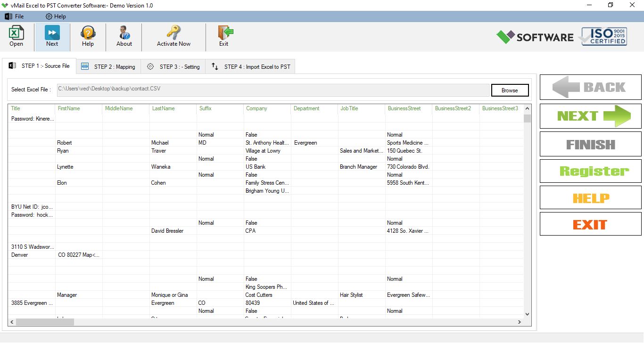Click the vertical scrollbar down arrow
This screenshot has height=343, width=644.
[x=527, y=314]
